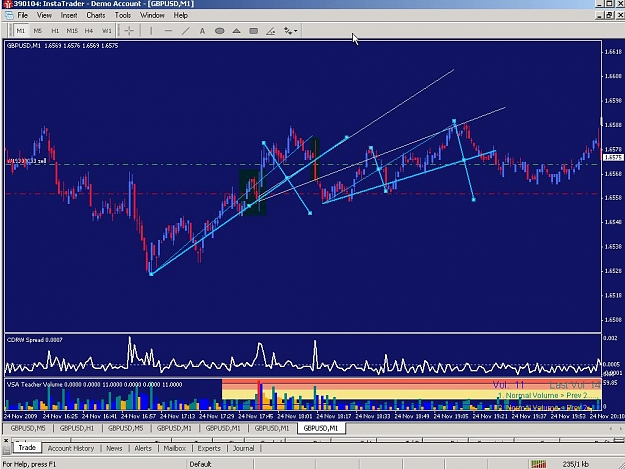
Task: Open the News tab
Action: (x=114, y=448)
